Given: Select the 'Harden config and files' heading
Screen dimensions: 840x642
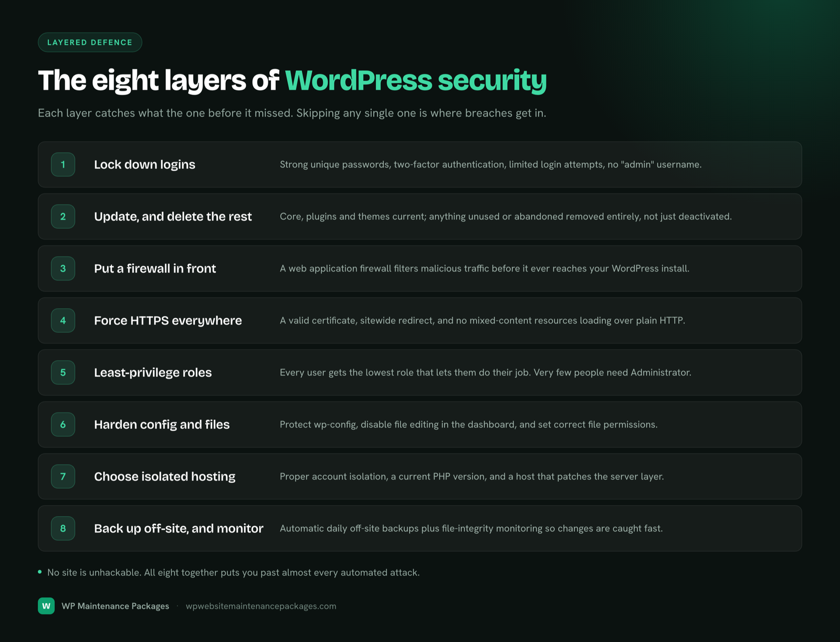Looking at the screenshot, I should point(162,424).
